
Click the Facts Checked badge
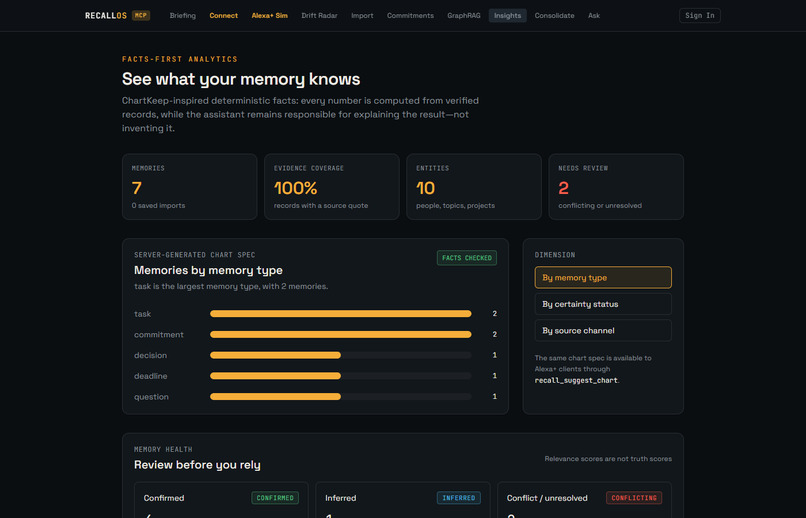467,258
